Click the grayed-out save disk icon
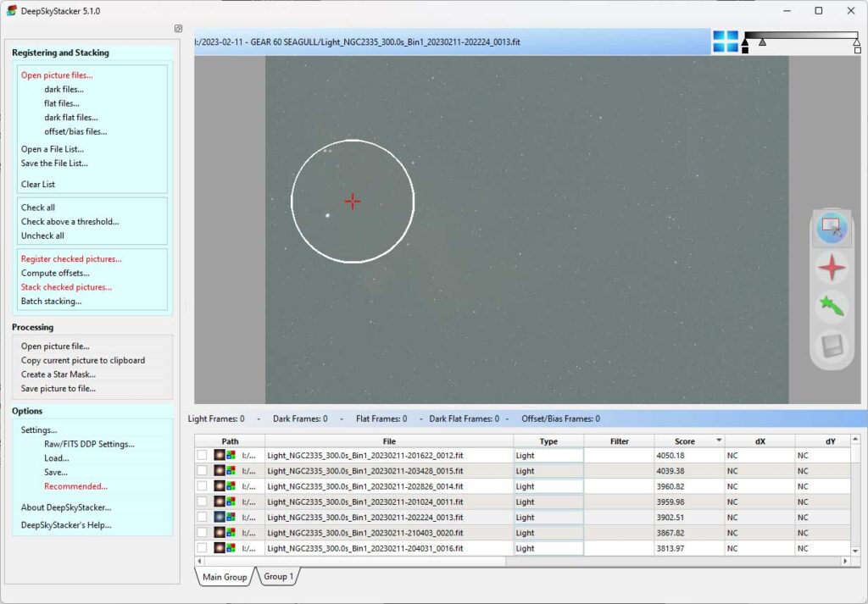 tap(832, 346)
